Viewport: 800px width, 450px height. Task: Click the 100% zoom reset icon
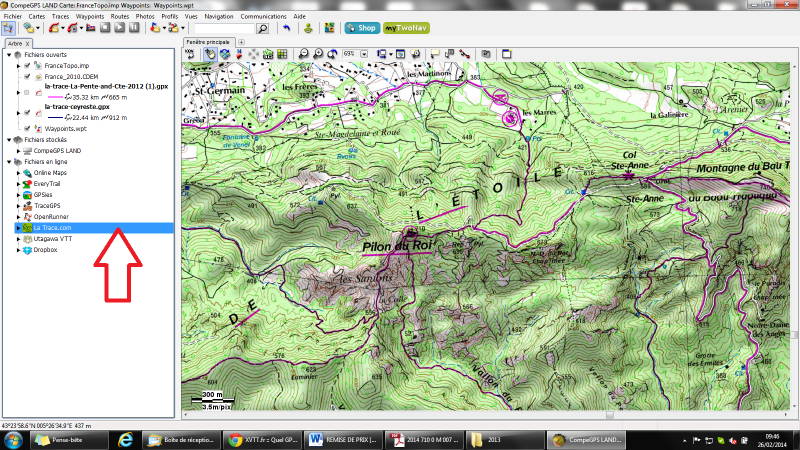coord(190,54)
